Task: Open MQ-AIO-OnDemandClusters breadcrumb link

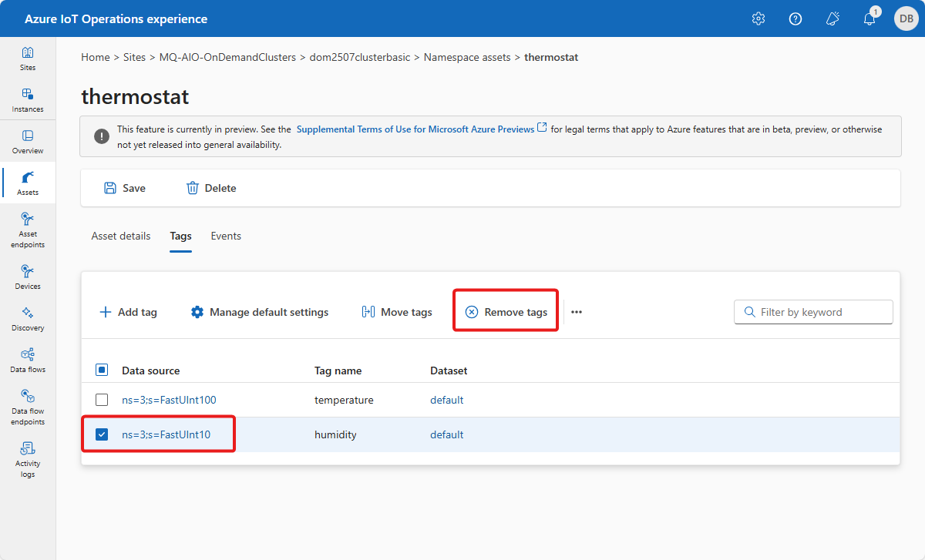Action: [227, 57]
